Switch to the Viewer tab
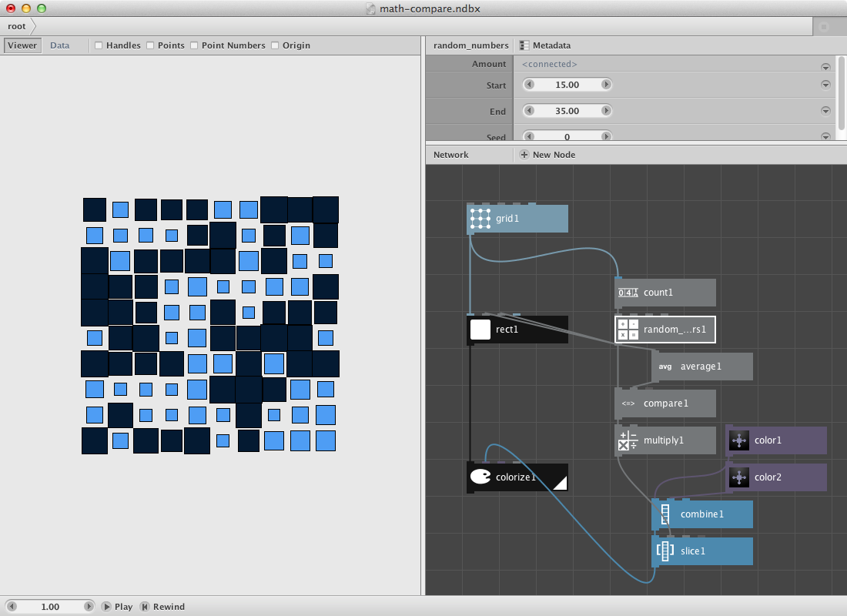847x616 pixels. click(x=22, y=45)
